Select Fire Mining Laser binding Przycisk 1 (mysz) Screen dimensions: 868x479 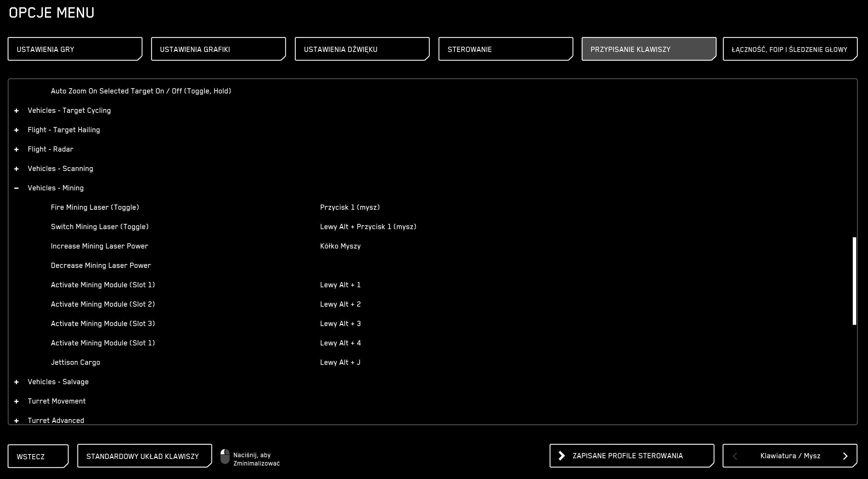coord(350,207)
